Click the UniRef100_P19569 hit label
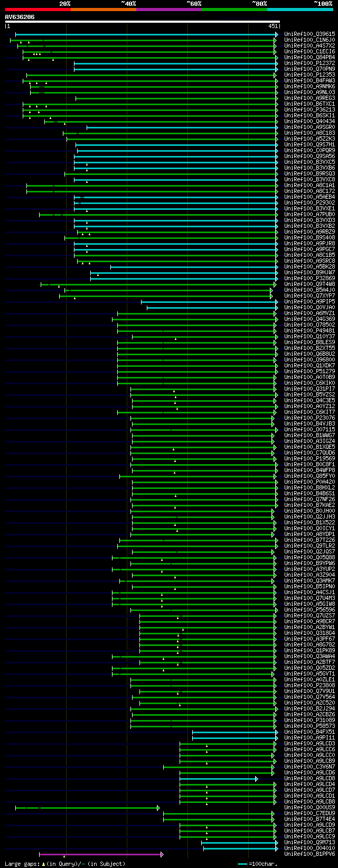338x868 pixels. [309, 458]
